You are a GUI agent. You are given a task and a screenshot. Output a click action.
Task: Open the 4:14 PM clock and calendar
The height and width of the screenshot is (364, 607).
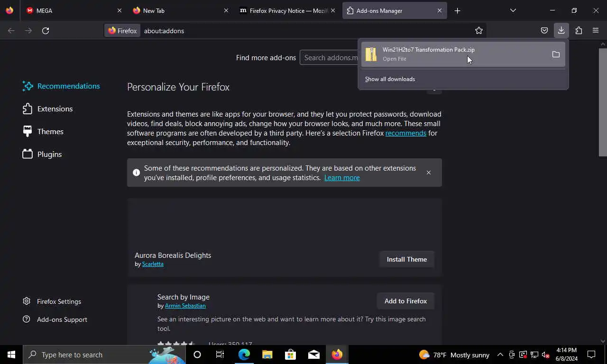567,355
